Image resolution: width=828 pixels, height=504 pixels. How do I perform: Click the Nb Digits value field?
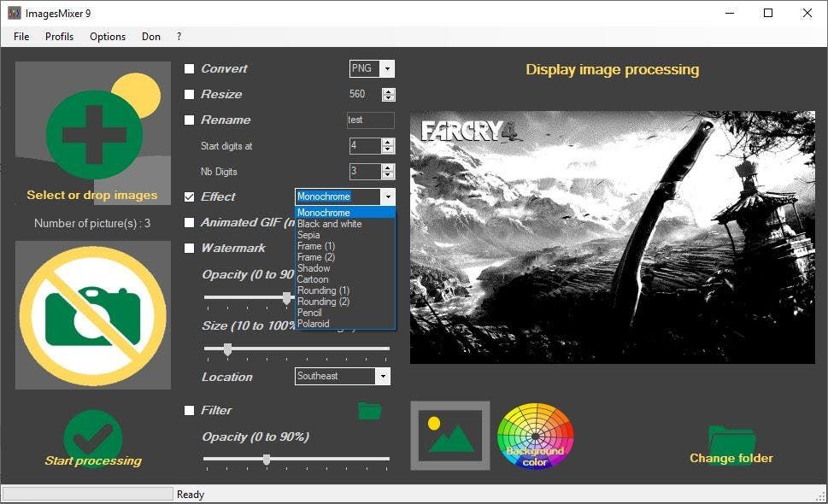[x=366, y=172]
